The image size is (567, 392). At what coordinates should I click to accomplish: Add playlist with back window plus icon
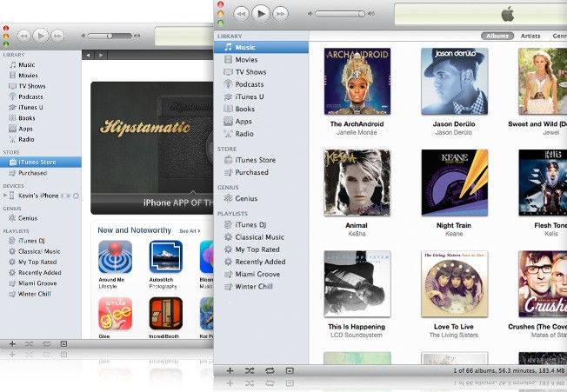(12, 344)
